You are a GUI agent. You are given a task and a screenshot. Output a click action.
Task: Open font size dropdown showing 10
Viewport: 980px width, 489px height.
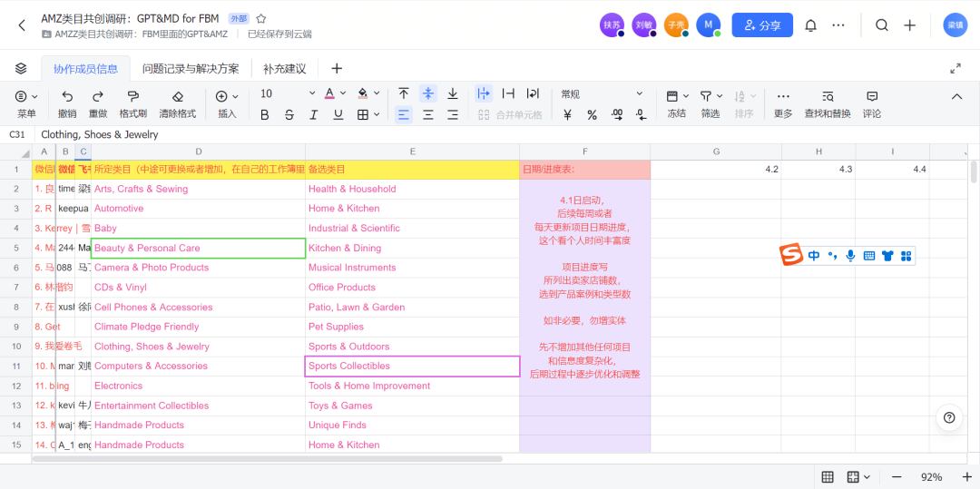coord(289,93)
